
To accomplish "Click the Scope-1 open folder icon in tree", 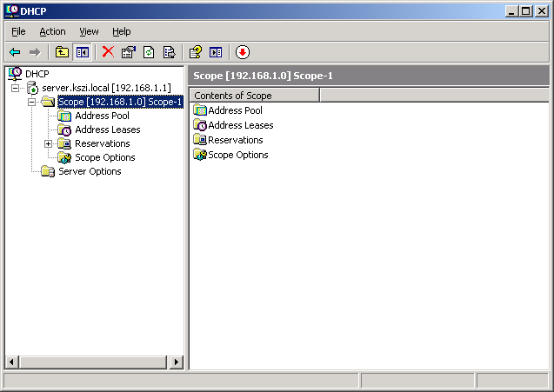I will (48, 102).
